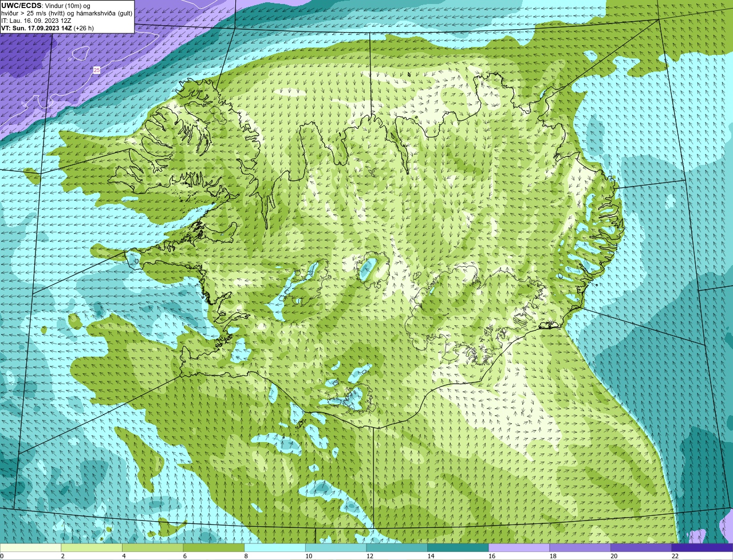
Task: Click the "14" label on the wind scale
Action: tap(431, 556)
